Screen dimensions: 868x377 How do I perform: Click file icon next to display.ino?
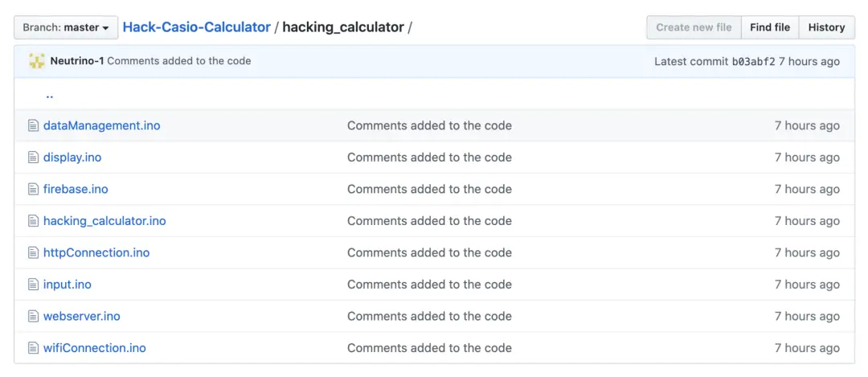point(33,158)
